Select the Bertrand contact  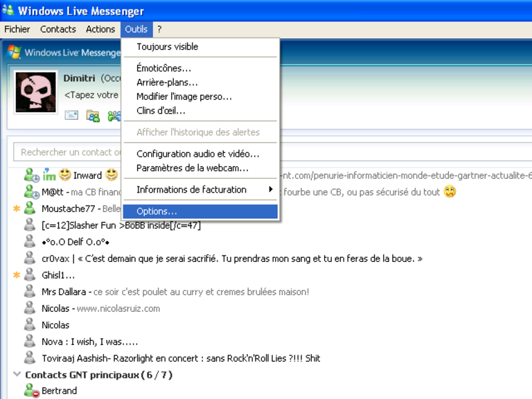pyautogui.click(x=59, y=391)
